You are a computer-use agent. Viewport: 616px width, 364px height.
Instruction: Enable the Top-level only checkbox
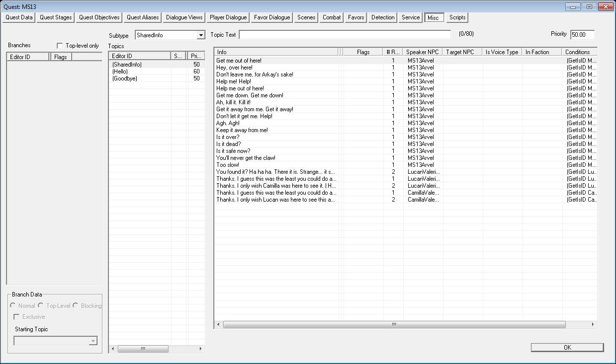tap(61, 46)
